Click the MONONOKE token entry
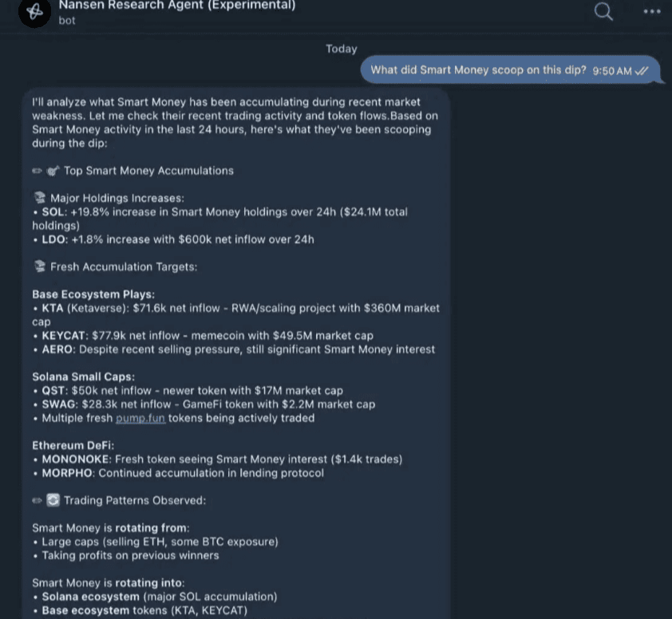Image resolution: width=672 pixels, height=619 pixels. (75, 459)
